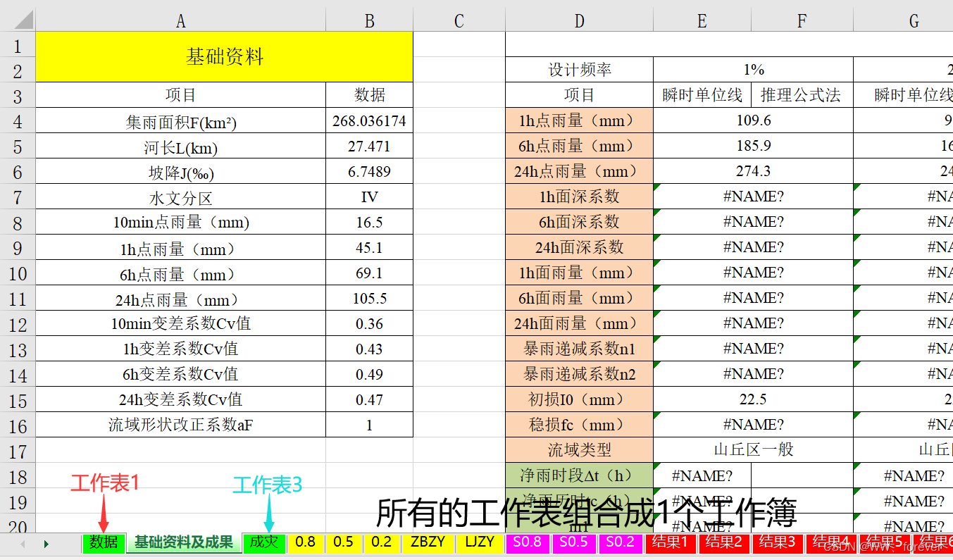Click the 1h变差系数Cv值 cell
Screen dimensions: 953x560
tap(180, 349)
